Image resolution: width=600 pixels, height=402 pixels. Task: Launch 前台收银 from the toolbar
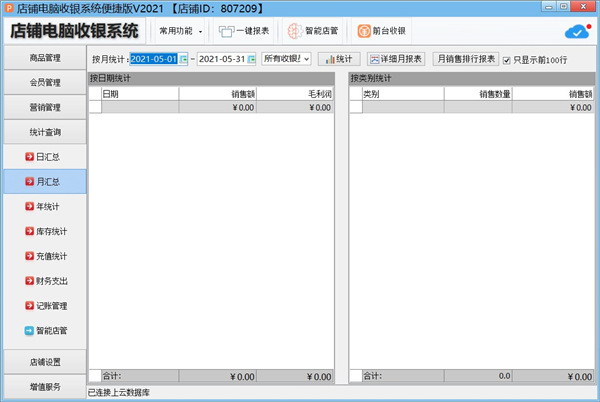(x=382, y=31)
